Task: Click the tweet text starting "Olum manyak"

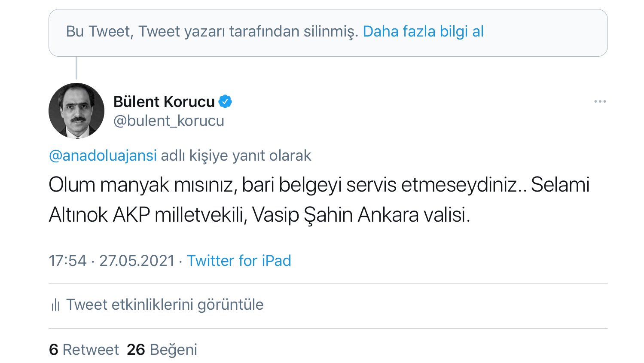Action: pos(318,185)
